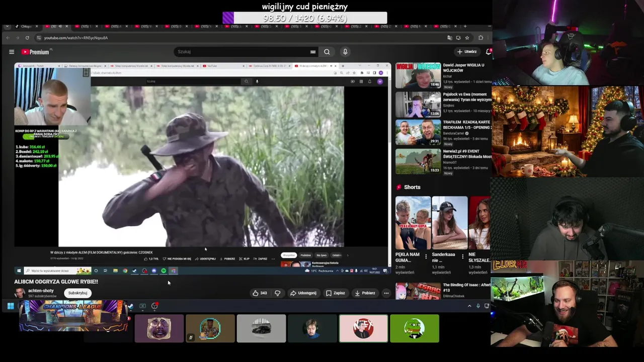Subscribe with the Subskrybuj button

77,293
